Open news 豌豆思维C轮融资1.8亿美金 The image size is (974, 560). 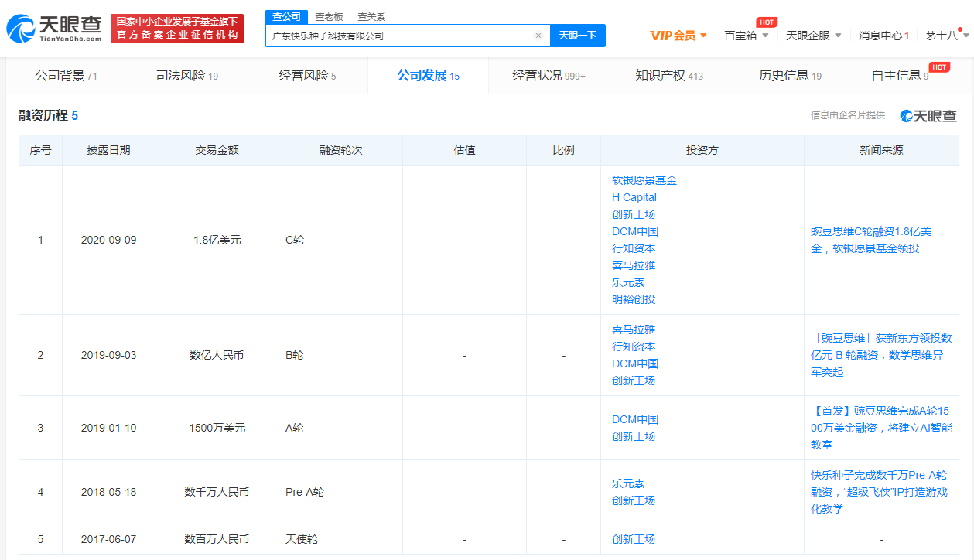click(871, 240)
